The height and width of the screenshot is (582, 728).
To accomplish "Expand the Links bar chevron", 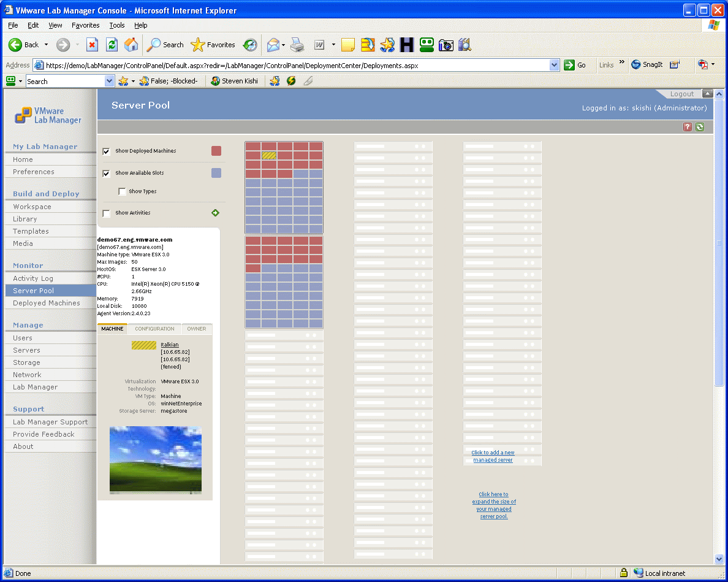I will pyautogui.click(x=621, y=62).
